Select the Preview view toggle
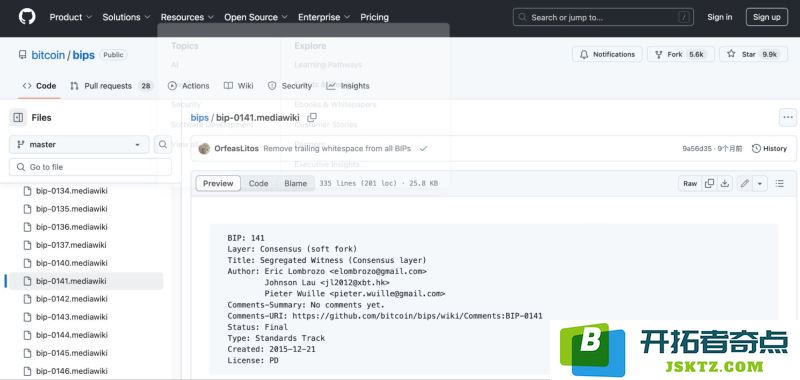Viewport: 800px width, 380px height. pyautogui.click(x=218, y=184)
